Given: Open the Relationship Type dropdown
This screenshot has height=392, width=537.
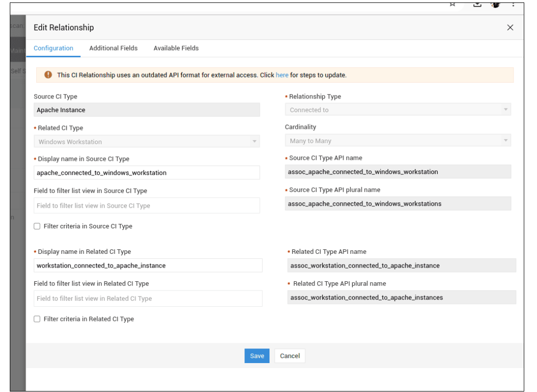Looking at the screenshot, I should 398,110.
